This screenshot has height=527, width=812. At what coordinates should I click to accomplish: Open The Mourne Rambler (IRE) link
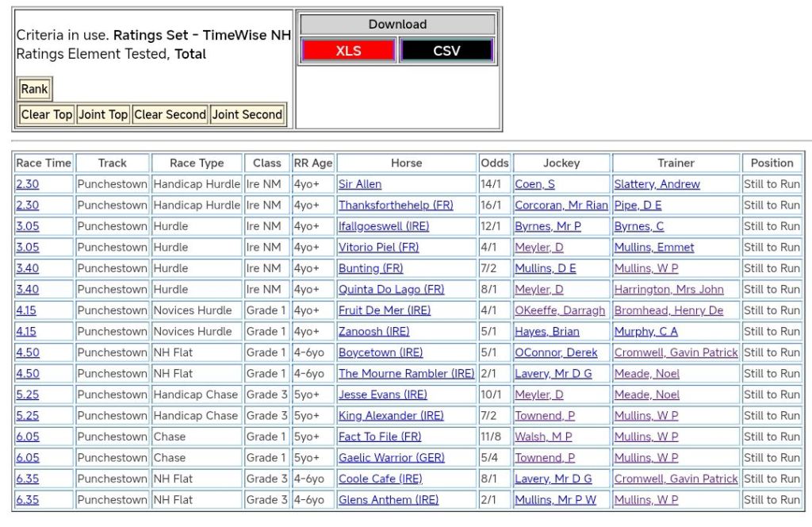tap(406, 373)
